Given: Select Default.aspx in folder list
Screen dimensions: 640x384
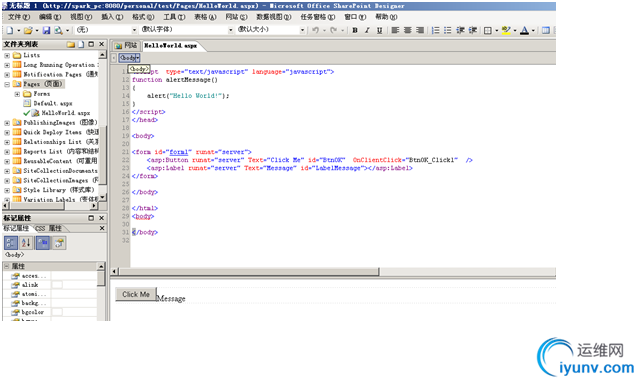Looking at the screenshot, I should [x=53, y=103].
